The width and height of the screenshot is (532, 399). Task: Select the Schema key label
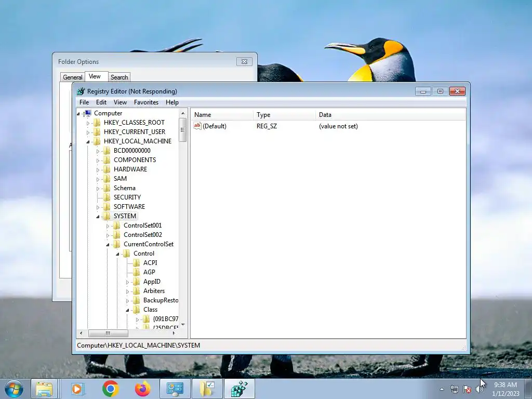pyautogui.click(x=125, y=188)
